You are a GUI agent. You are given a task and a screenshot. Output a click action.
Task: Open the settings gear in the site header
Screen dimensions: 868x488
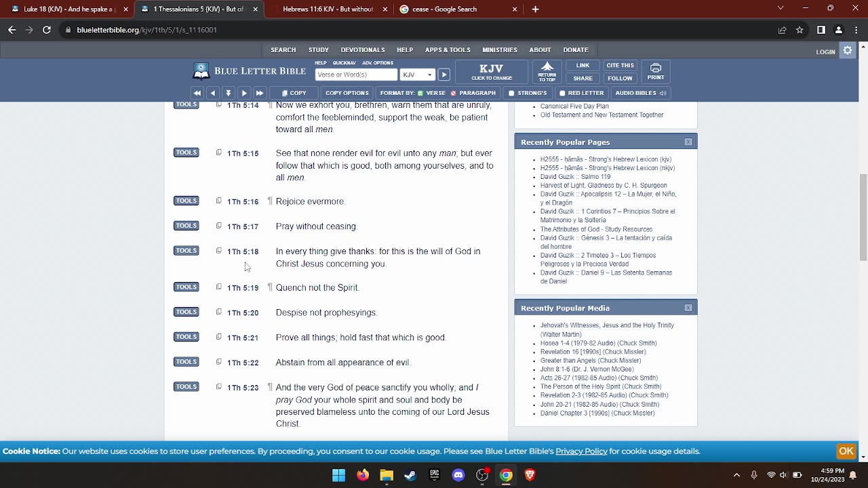click(848, 50)
